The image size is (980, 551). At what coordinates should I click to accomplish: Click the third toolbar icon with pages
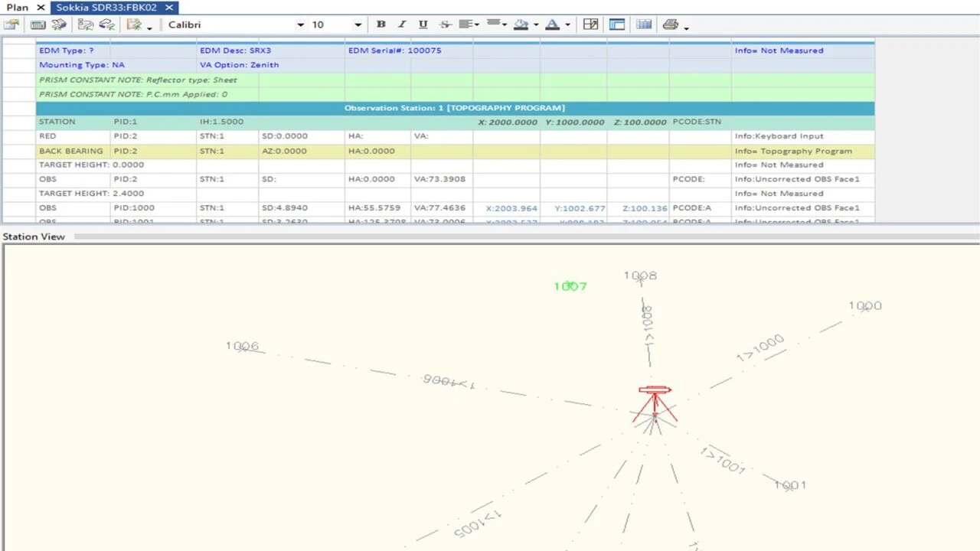point(59,24)
